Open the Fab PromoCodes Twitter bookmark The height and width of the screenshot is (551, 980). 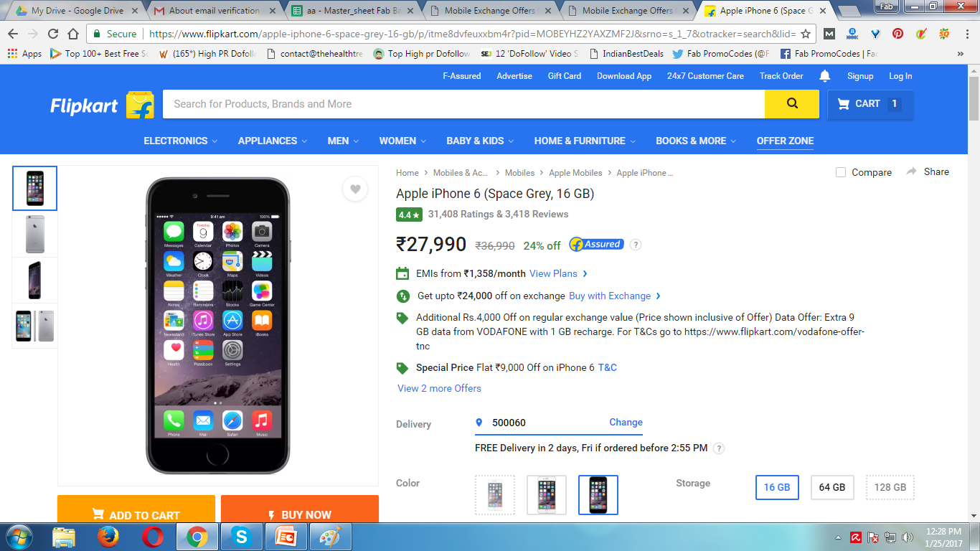click(721, 54)
